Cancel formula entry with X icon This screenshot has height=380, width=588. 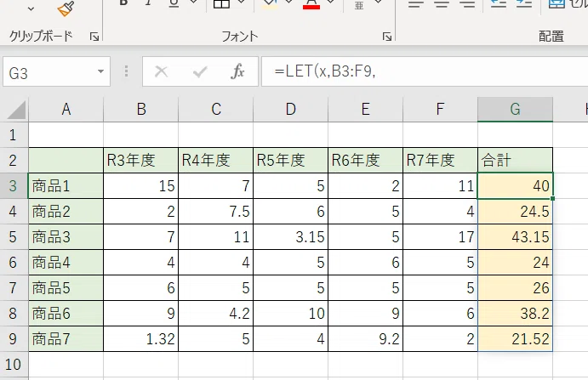[161, 71]
